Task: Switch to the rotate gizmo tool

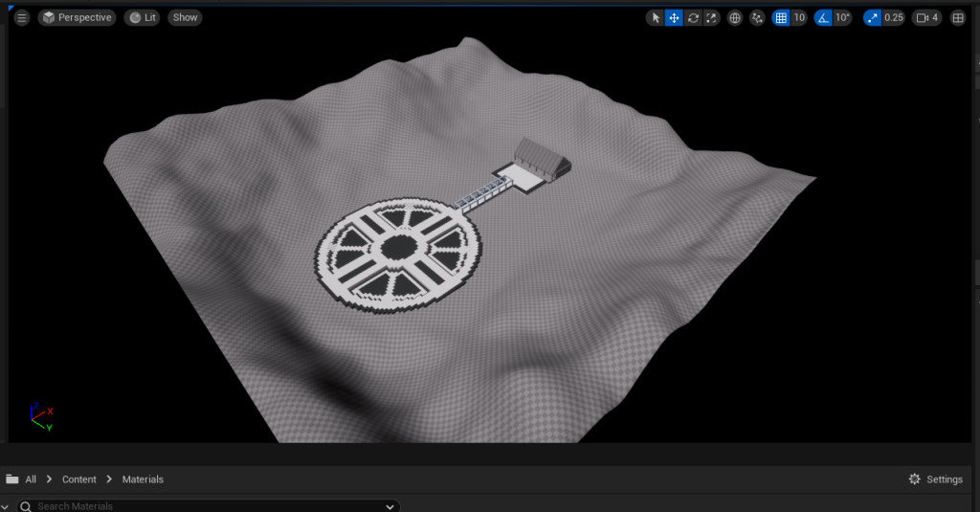Action: point(693,17)
